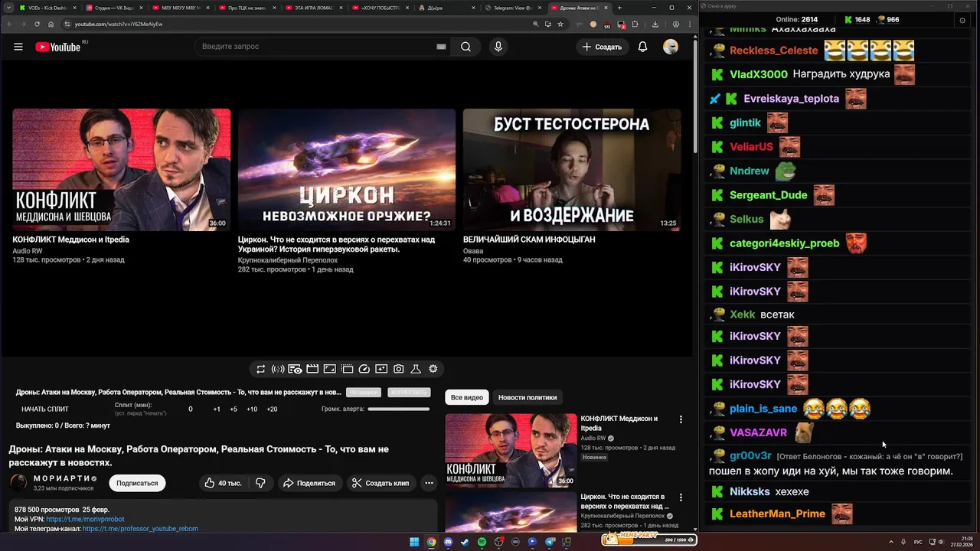Open the gear settings in player toolbar
The width and height of the screenshot is (980, 551).
pos(433,369)
